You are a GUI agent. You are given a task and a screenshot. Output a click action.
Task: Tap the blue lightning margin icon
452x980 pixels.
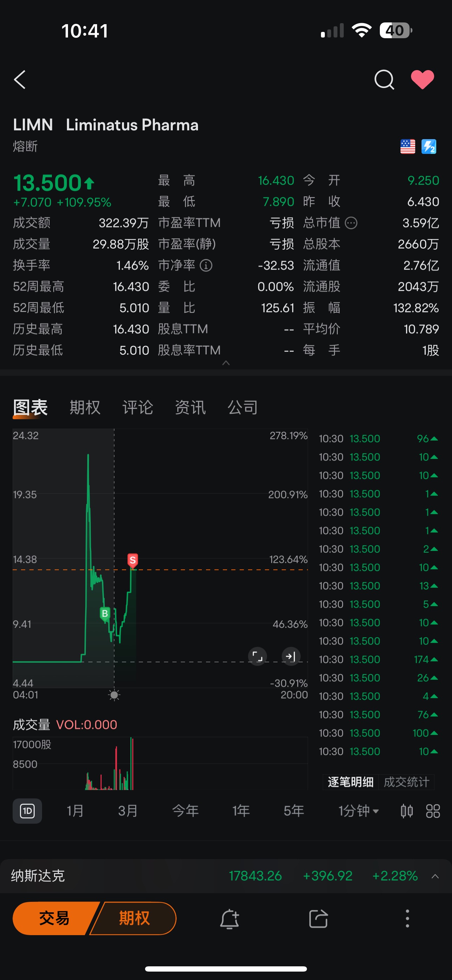tap(429, 147)
